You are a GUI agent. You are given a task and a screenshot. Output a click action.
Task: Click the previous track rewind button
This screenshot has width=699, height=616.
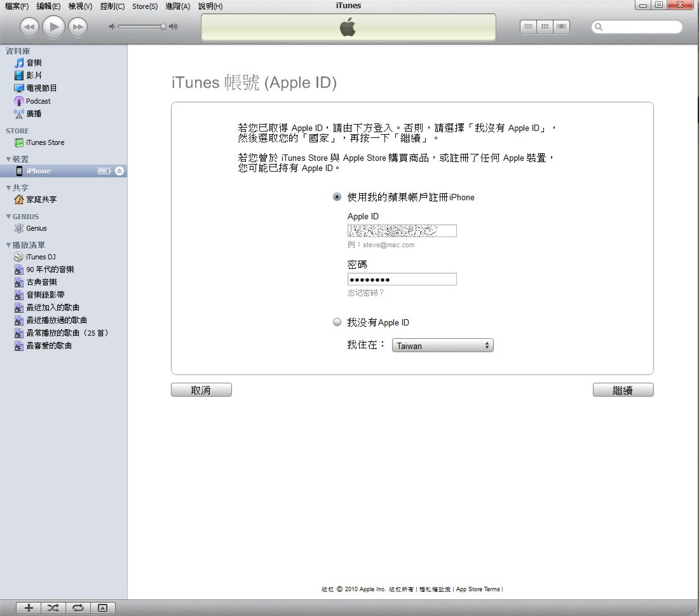[29, 27]
